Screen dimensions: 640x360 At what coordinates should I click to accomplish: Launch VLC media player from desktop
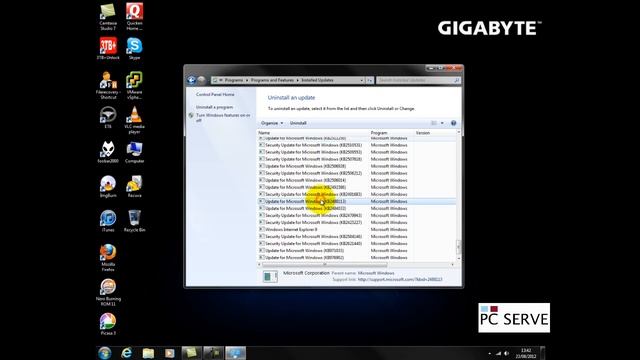(x=134, y=120)
